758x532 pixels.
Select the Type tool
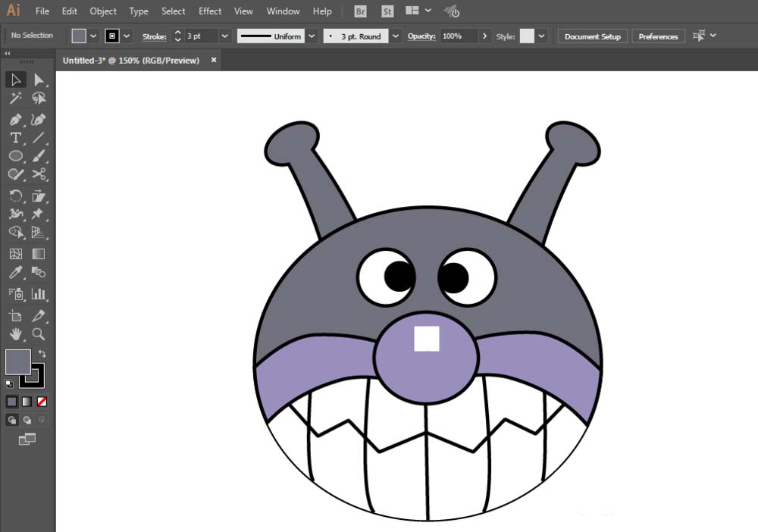[x=15, y=138]
